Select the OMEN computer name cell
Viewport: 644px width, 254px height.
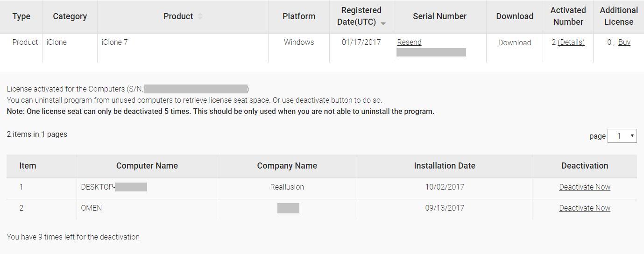point(92,208)
